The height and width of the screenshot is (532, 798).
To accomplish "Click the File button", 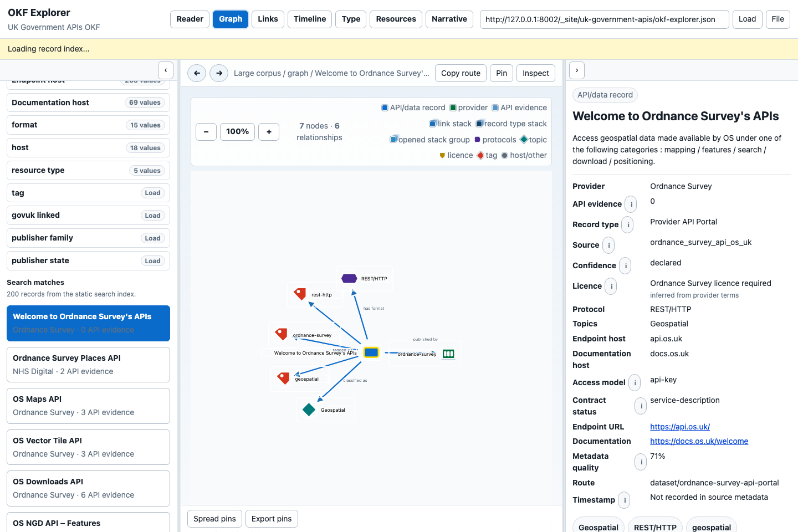I will (x=778, y=19).
